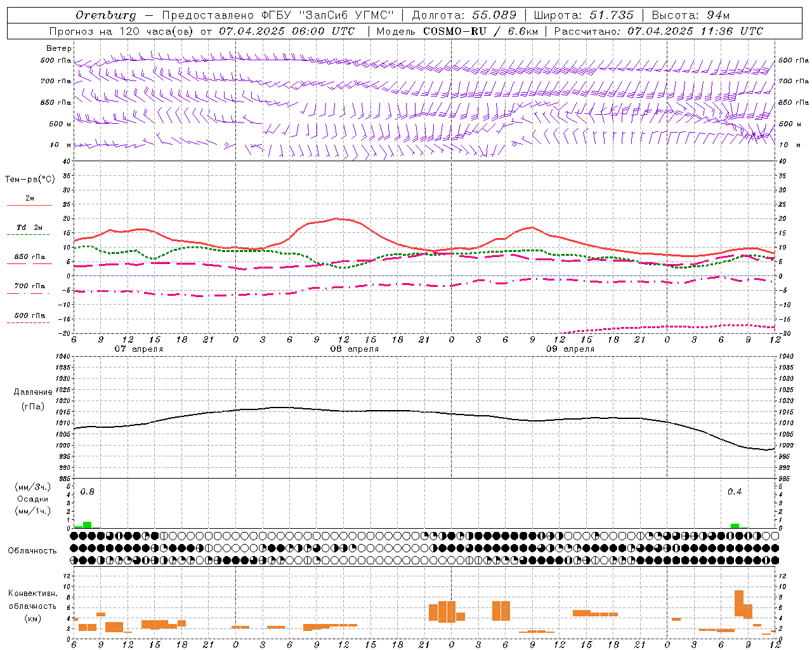The width and height of the screenshot is (812, 650).
Task: Select 'Прогноз на 120 часа(ов)' forecast text
Action: coord(121,31)
